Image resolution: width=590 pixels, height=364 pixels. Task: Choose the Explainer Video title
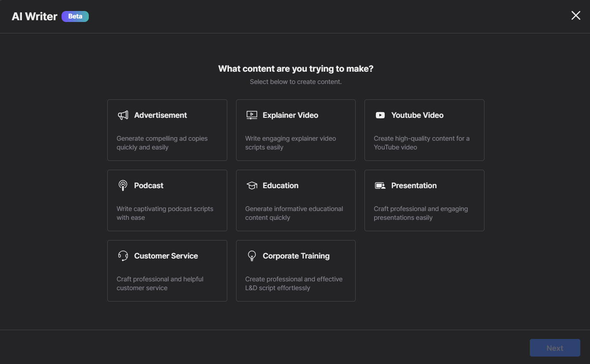click(x=290, y=115)
